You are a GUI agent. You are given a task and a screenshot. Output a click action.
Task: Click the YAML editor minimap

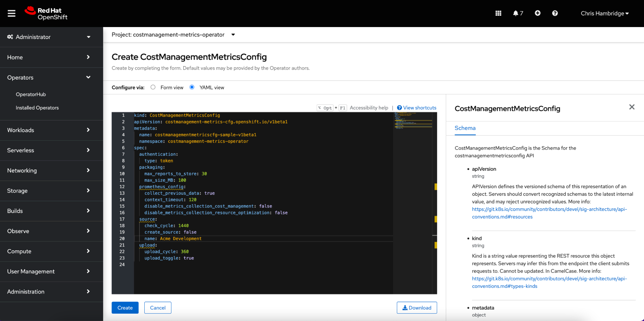(x=413, y=121)
